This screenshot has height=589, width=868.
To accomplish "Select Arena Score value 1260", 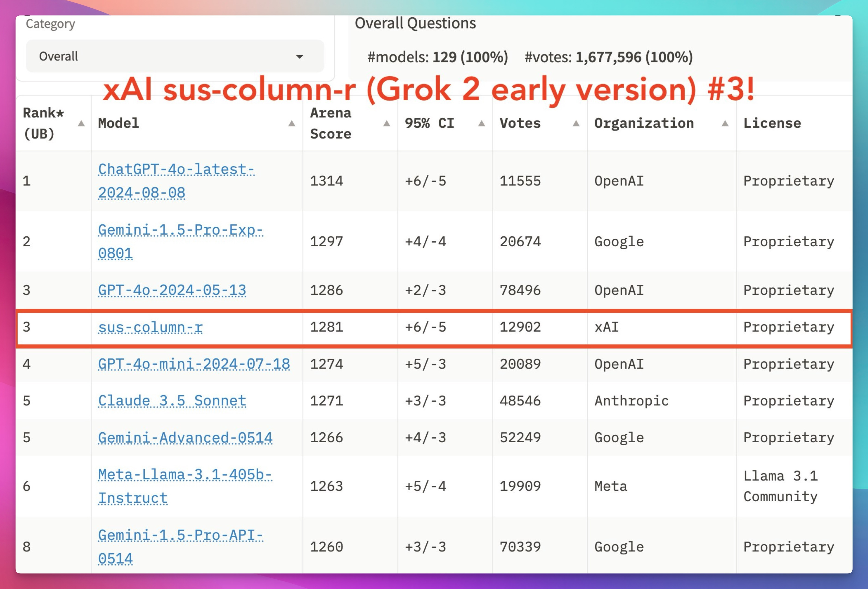I will click(326, 547).
